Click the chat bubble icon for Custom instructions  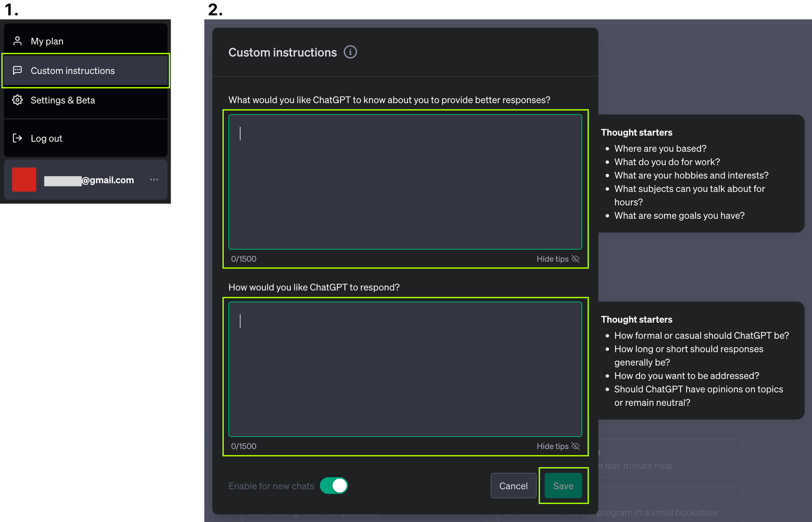[x=17, y=70]
